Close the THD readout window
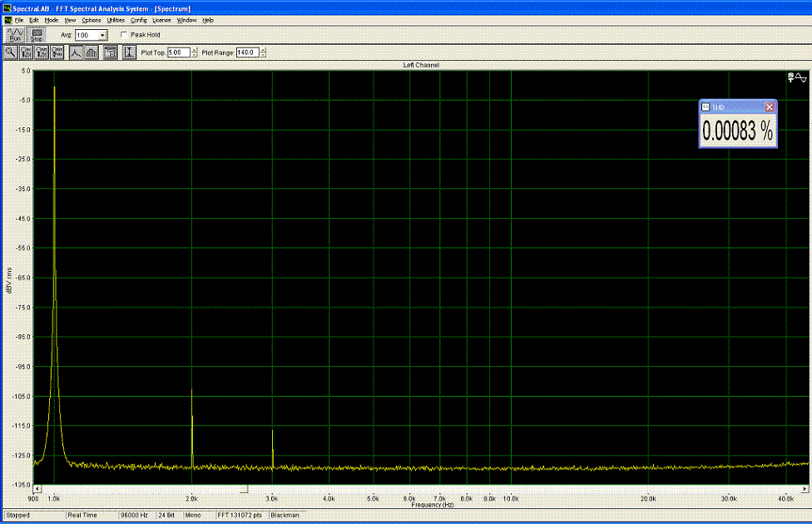The height and width of the screenshot is (524, 812). coord(769,107)
